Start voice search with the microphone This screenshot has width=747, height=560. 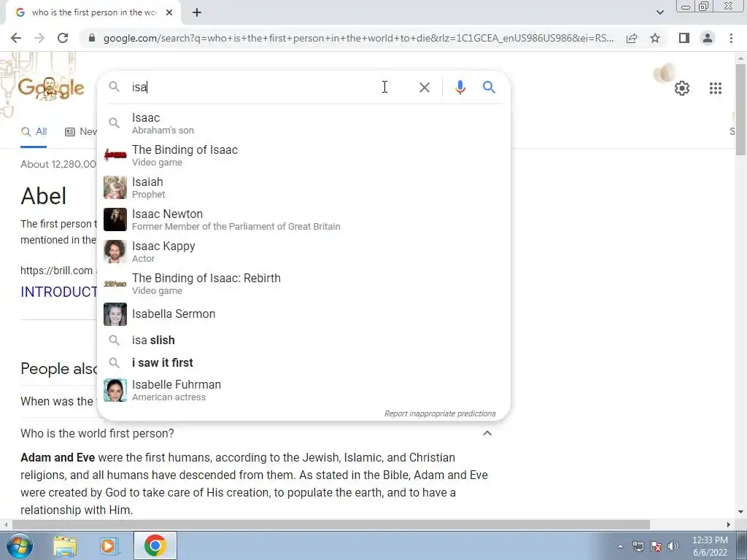[460, 87]
